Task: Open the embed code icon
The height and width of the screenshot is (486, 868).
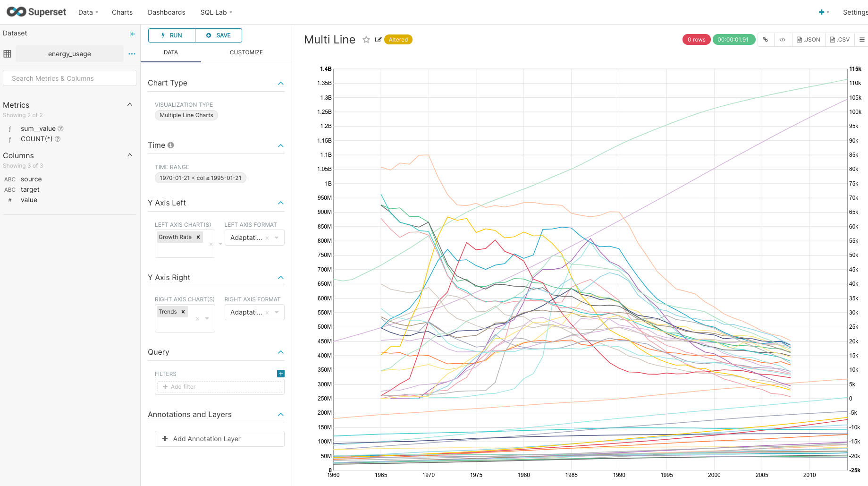Action: [782, 40]
